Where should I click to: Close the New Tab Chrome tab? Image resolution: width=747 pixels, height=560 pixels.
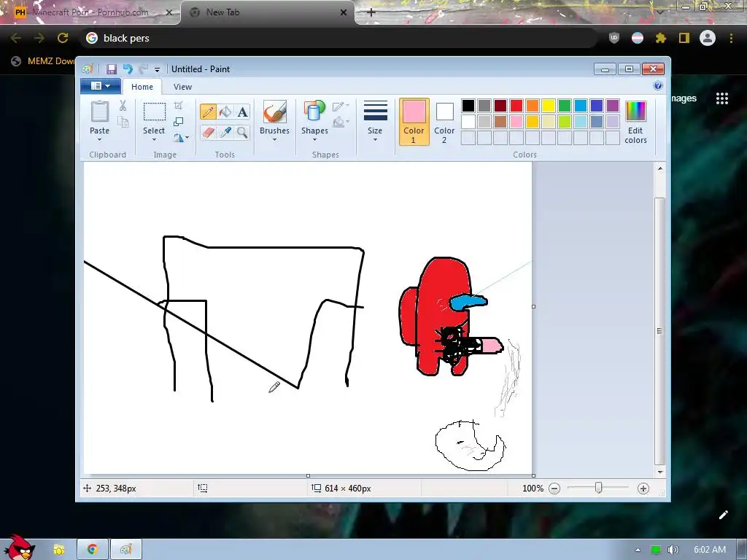343,12
